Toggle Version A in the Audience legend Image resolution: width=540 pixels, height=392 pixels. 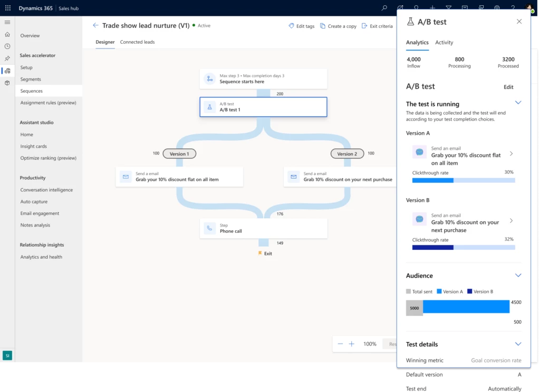click(450, 291)
